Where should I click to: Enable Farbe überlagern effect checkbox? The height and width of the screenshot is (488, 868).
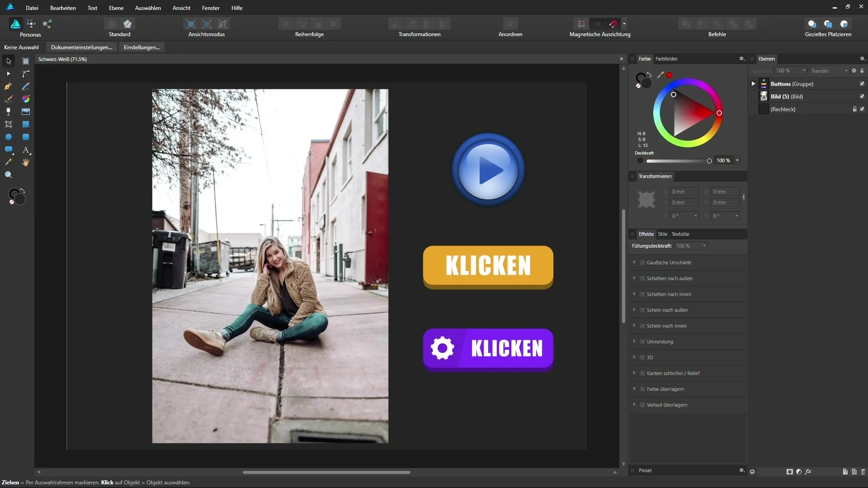coord(642,389)
